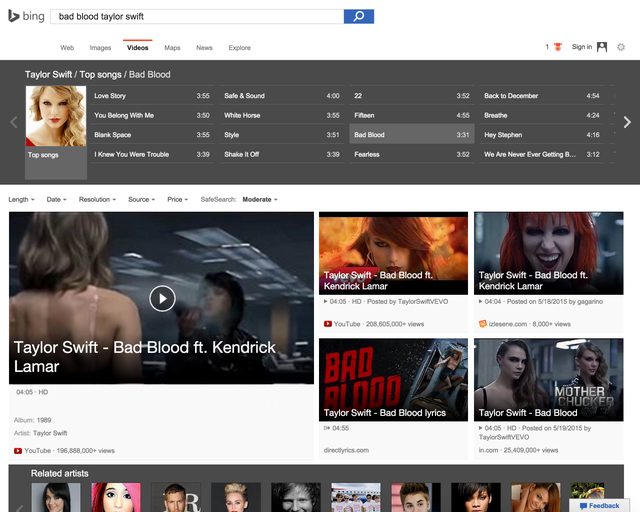This screenshot has height=512, width=640.
Task: Expand the Length filter dropdown
Action: [x=22, y=199]
